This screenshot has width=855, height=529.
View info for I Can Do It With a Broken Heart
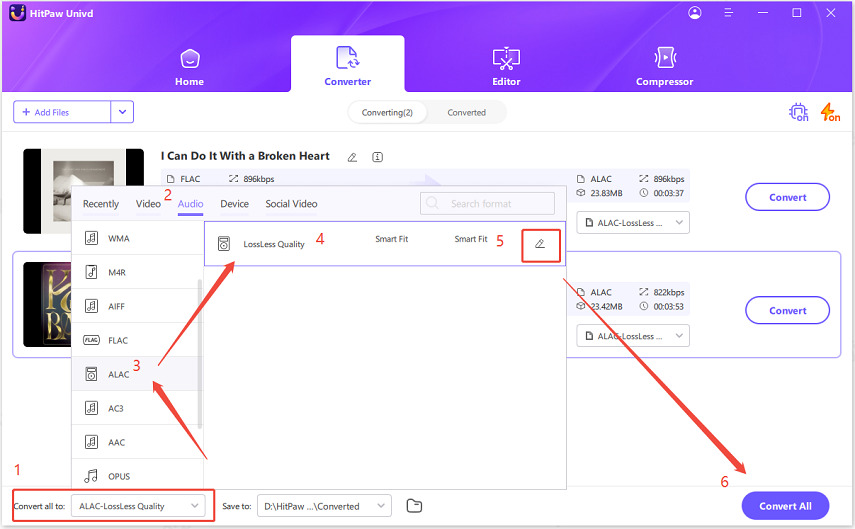pos(377,157)
